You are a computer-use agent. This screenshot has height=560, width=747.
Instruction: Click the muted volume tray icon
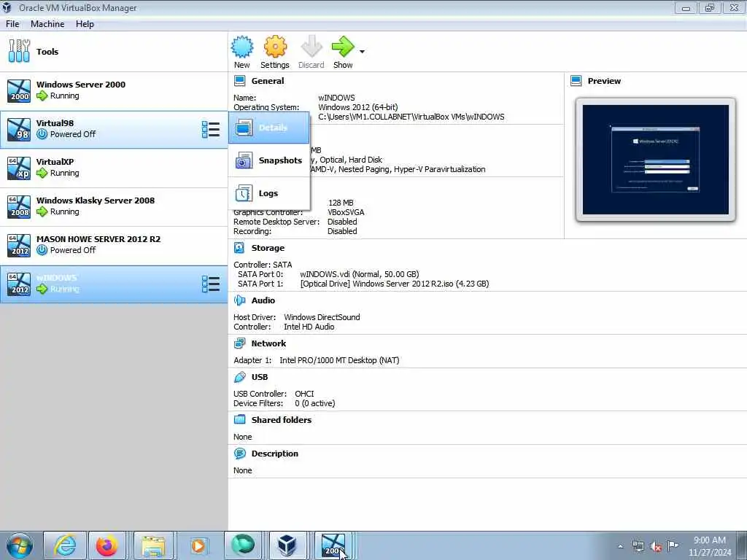(656, 546)
